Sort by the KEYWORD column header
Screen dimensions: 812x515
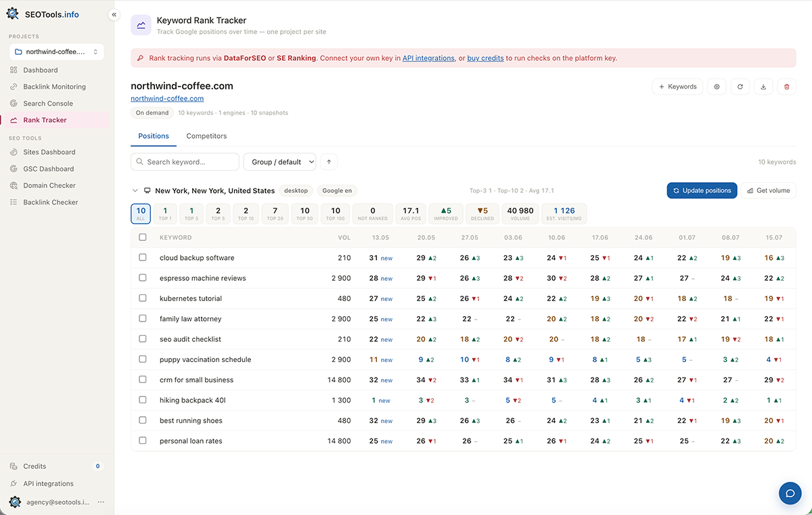175,238
